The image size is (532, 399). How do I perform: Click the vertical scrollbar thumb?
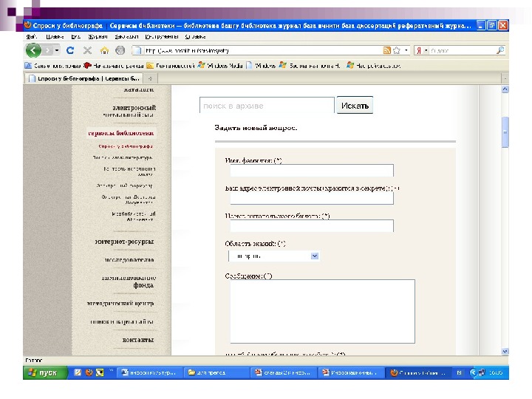point(505,132)
